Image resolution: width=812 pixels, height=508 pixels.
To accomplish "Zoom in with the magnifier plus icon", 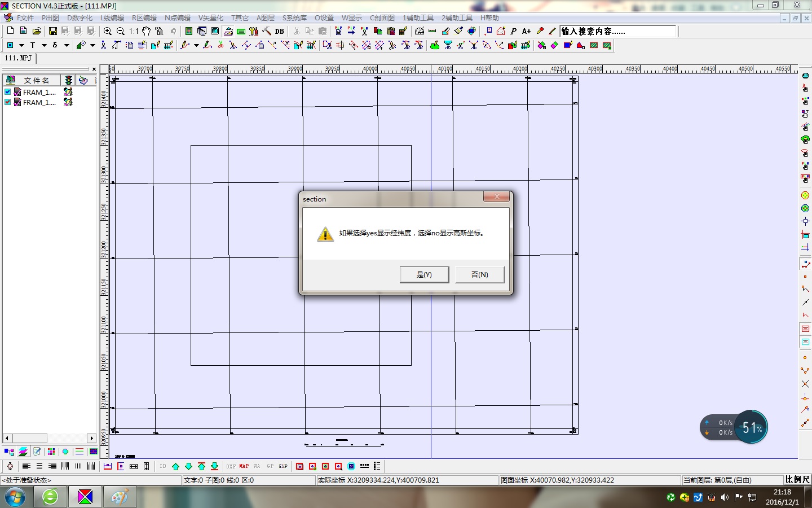I will pyautogui.click(x=107, y=31).
